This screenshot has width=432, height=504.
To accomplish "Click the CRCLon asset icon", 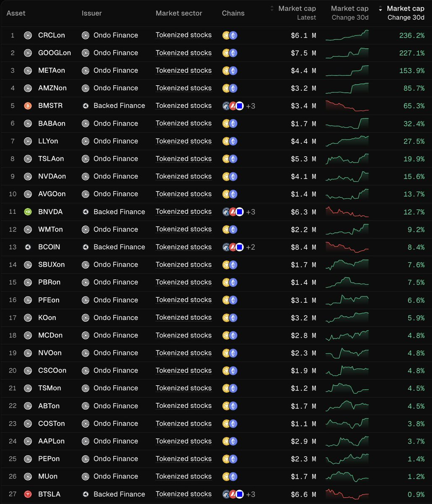I will pyautogui.click(x=28, y=35).
